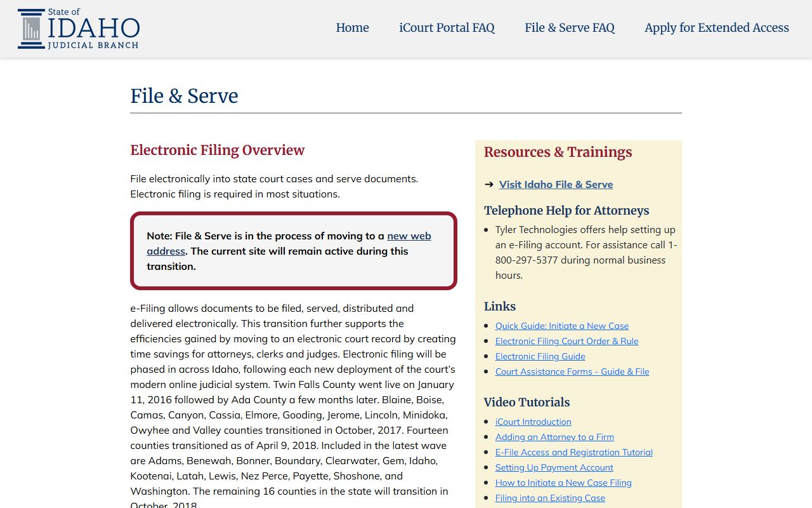Open the Electronic Filing Guide link
The image size is (812, 508).
(x=540, y=356)
